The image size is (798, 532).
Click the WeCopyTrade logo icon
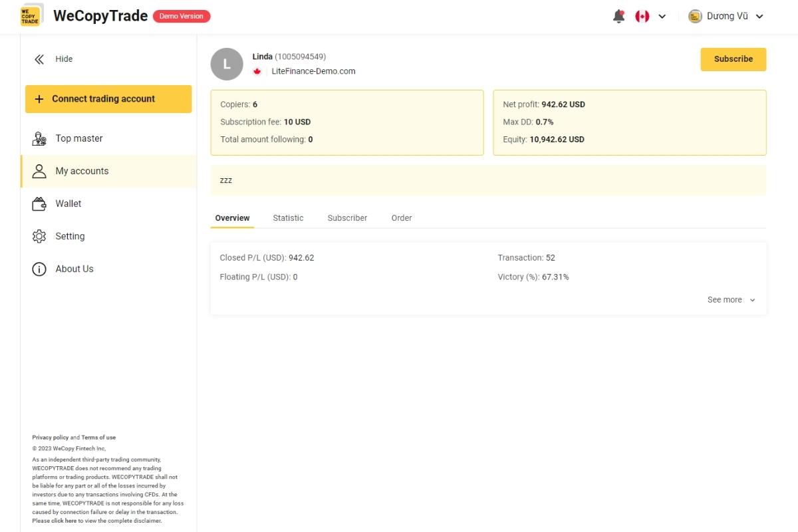(x=31, y=16)
